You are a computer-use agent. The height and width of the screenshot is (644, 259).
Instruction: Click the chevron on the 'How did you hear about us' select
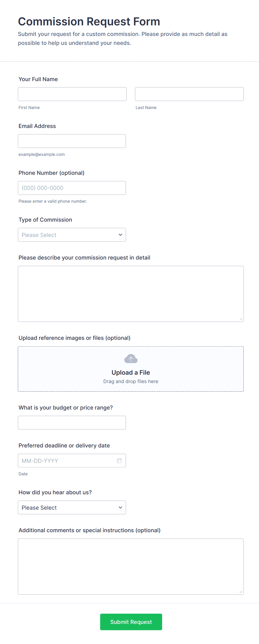click(x=120, y=507)
